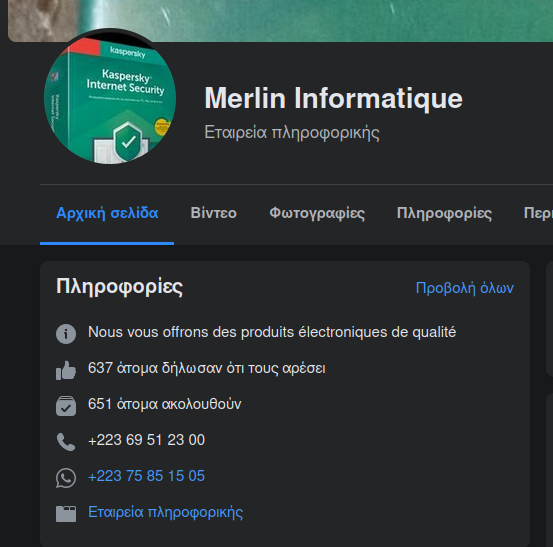
Task: Click the 651 followers text
Action: click(x=165, y=404)
